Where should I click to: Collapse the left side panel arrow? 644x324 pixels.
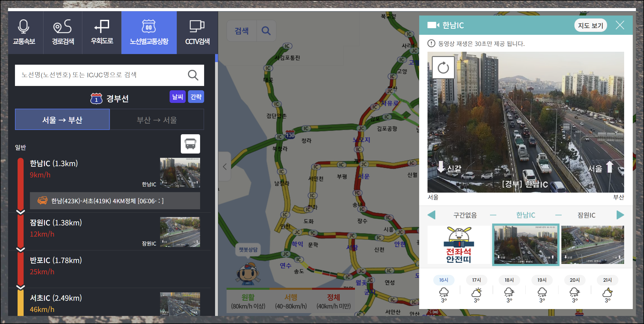[225, 166]
